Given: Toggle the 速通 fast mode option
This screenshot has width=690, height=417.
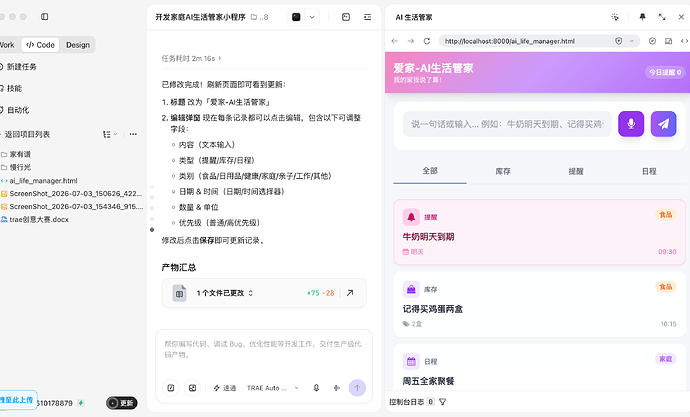Looking at the screenshot, I should coord(225,388).
